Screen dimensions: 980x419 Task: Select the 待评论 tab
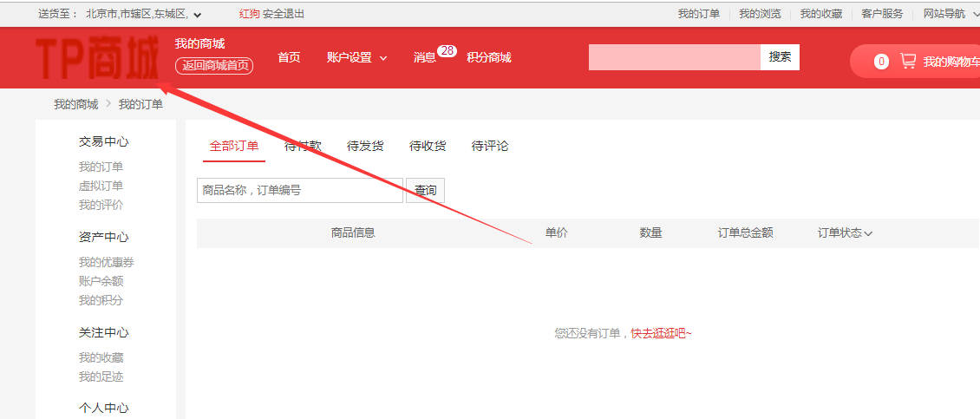(x=490, y=146)
